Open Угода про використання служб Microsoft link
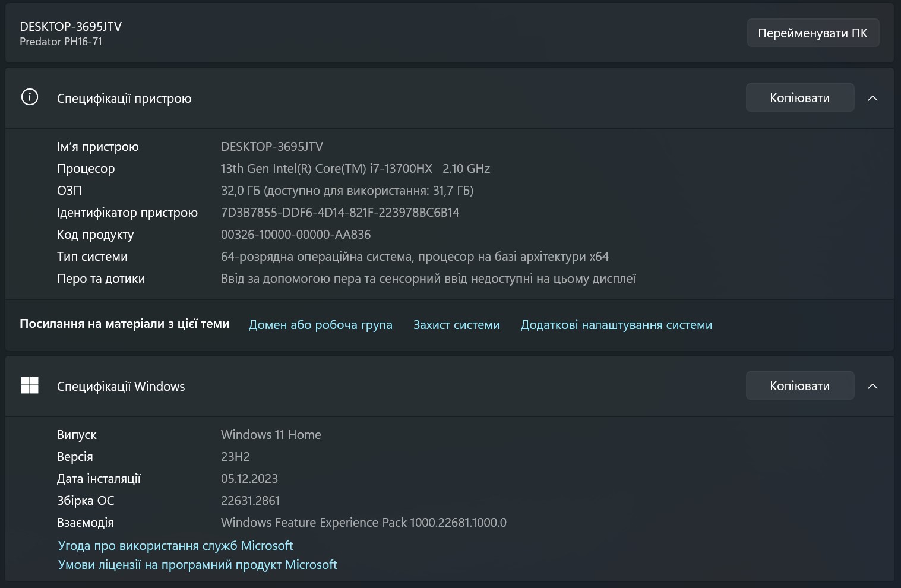Image resolution: width=901 pixels, height=588 pixels. pos(176,545)
